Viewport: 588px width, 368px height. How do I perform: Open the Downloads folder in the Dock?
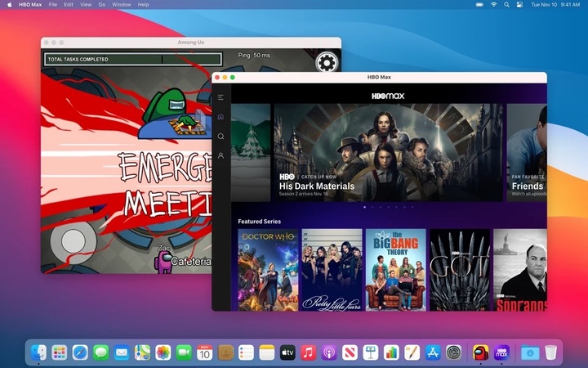click(530, 352)
